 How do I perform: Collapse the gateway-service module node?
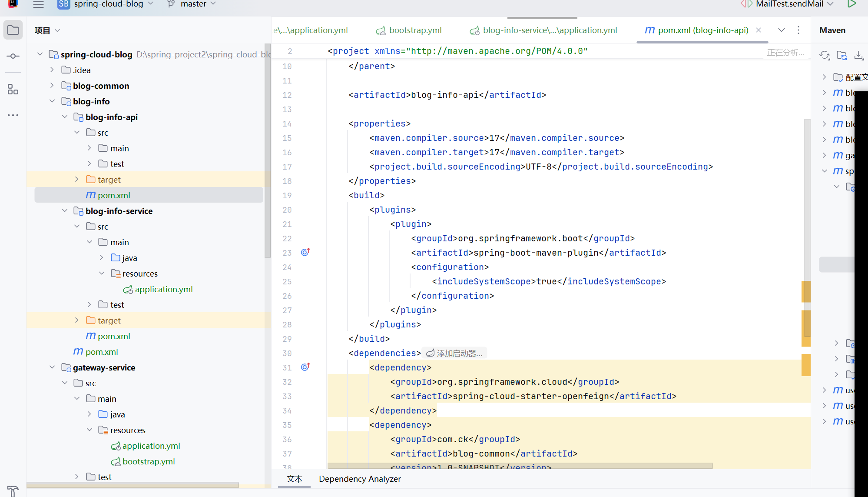(52, 367)
